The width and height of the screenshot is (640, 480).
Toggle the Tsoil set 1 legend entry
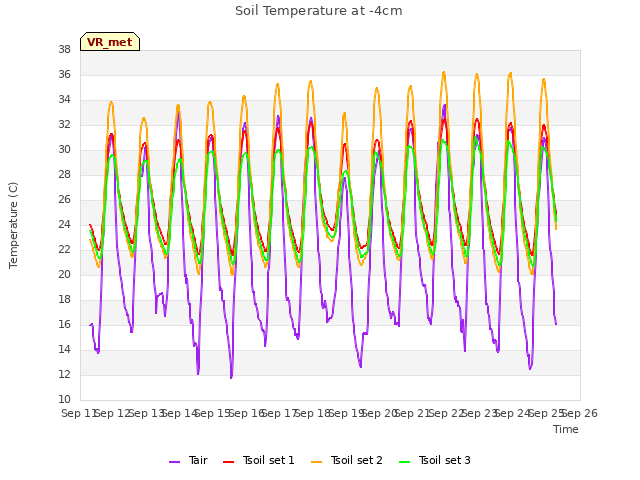[x=258, y=460]
